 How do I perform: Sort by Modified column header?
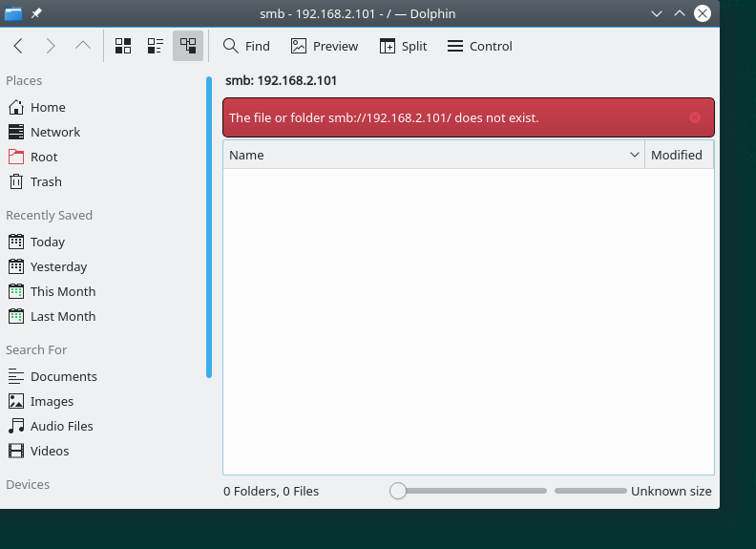coord(679,155)
